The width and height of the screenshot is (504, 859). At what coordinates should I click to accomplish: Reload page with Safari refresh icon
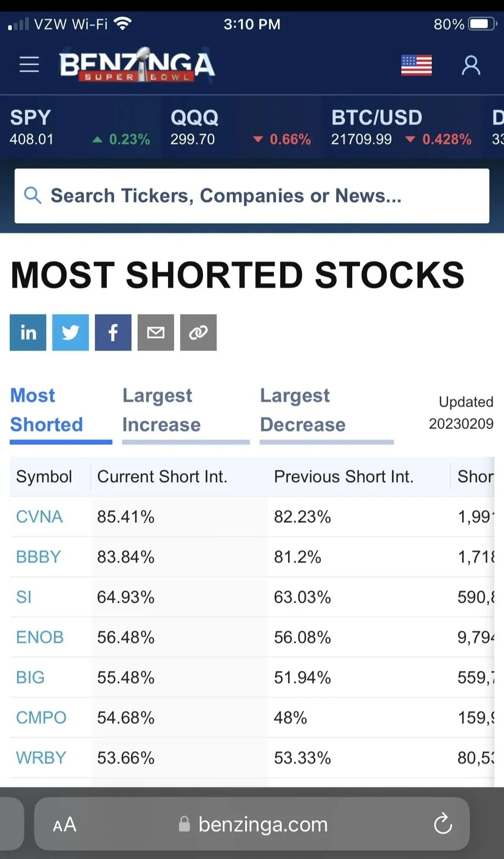coord(442,824)
